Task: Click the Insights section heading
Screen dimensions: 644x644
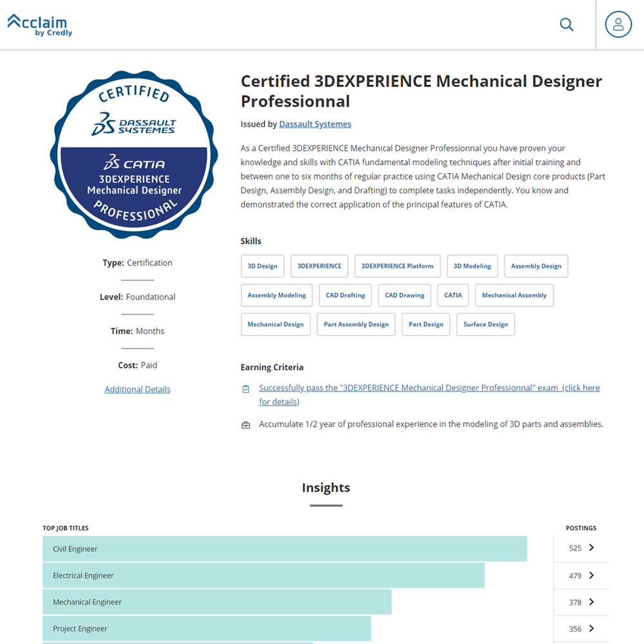Action: pyautogui.click(x=326, y=488)
